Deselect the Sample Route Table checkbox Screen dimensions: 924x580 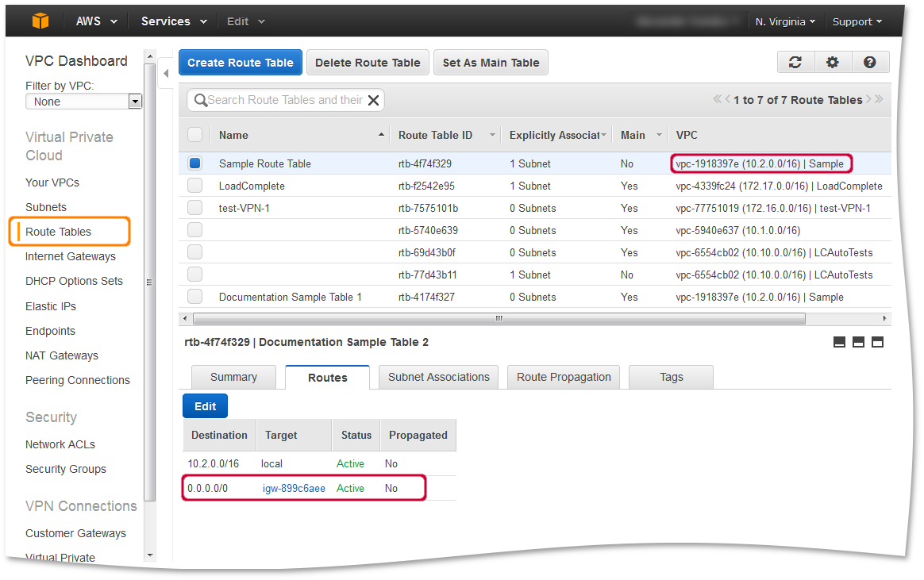pyautogui.click(x=195, y=163)
